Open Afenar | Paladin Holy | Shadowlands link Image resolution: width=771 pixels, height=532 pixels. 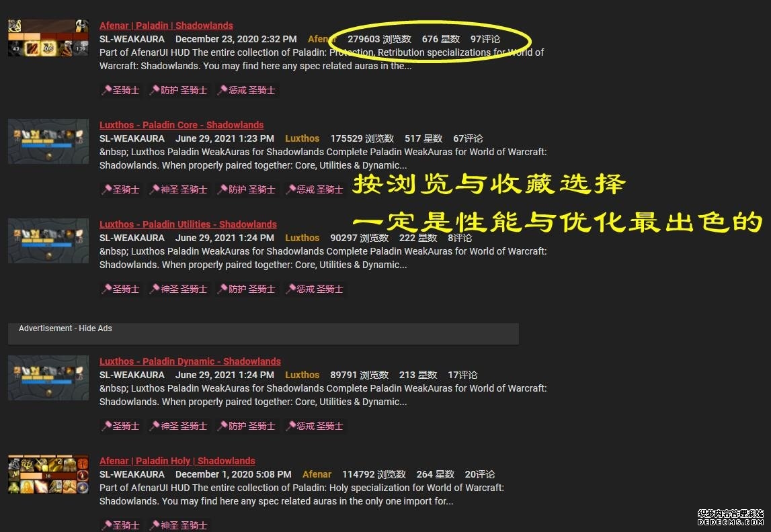click(x=177, y=461)
